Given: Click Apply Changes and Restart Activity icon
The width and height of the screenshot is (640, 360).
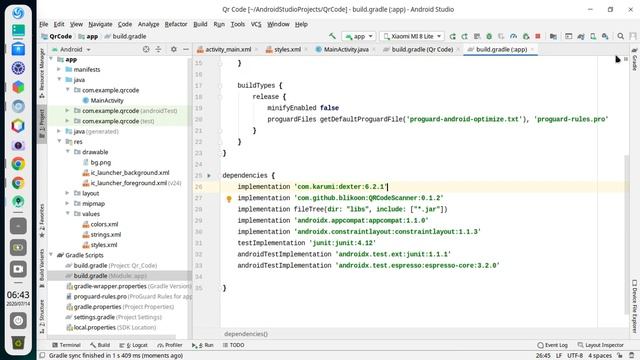Looking at the screenshot, I should point(464,36).
